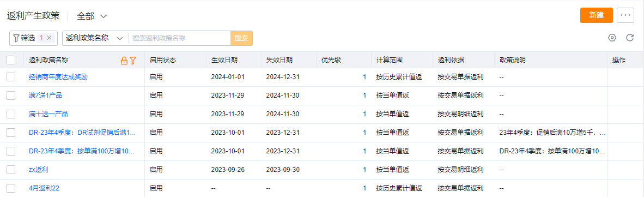The height and width of the screenshot is (197, 644).
Task: Tick the checkbox beside 满7送1产品
Action: pyautogui.click(x=11, y=95)
